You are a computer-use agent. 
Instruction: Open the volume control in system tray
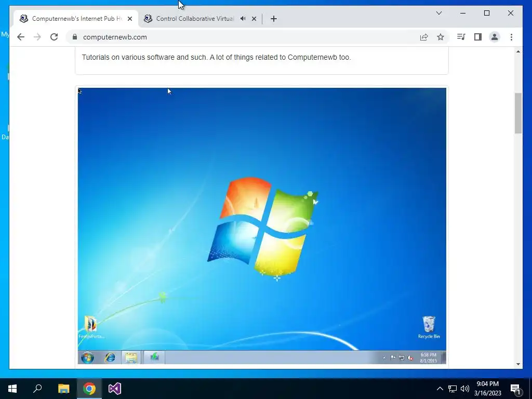pyautogui.click(x=465, y=389)
